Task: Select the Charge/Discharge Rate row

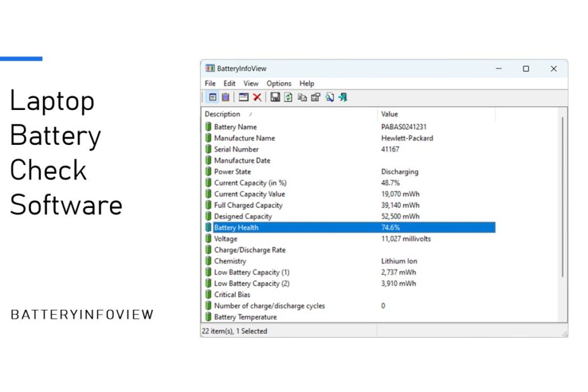Action: tap(349, 250)
